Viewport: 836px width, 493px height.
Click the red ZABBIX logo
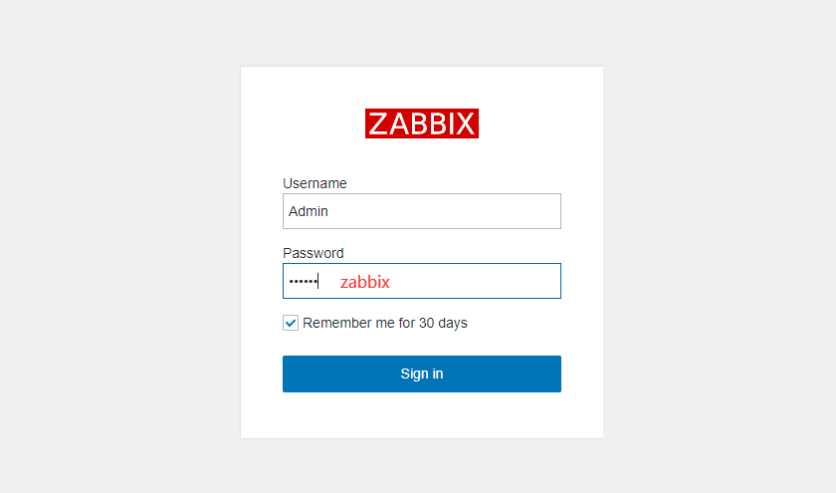tap(422, 123)
